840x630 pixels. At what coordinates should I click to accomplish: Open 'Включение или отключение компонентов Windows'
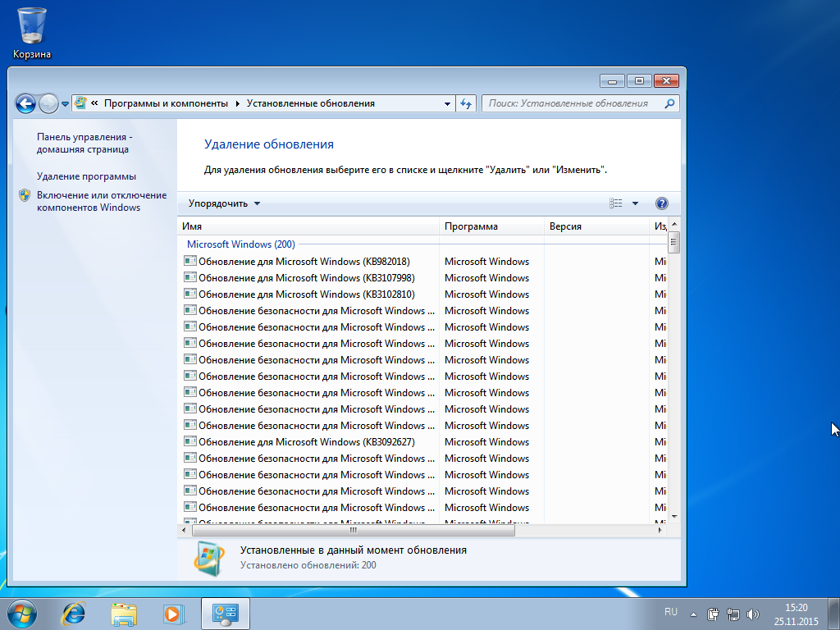102,202
